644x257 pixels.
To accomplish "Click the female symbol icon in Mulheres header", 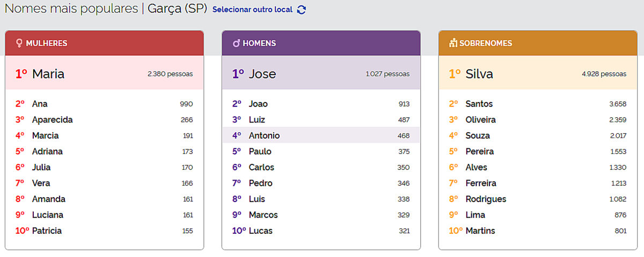I will tap(19, 43).
